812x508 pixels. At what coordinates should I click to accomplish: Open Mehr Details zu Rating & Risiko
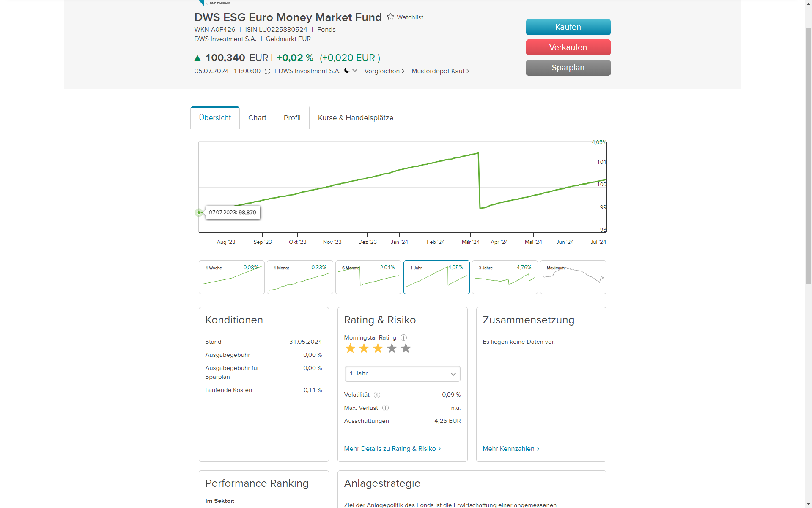tap(392, 449)
